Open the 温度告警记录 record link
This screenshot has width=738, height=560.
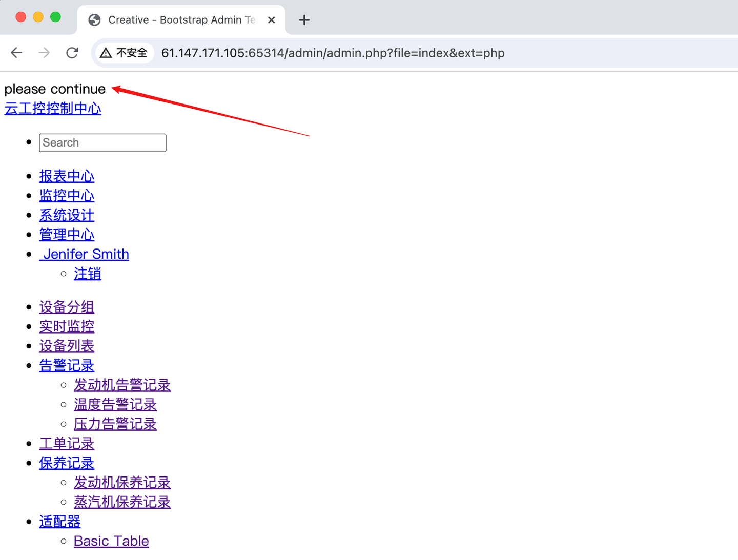point(115,404)
